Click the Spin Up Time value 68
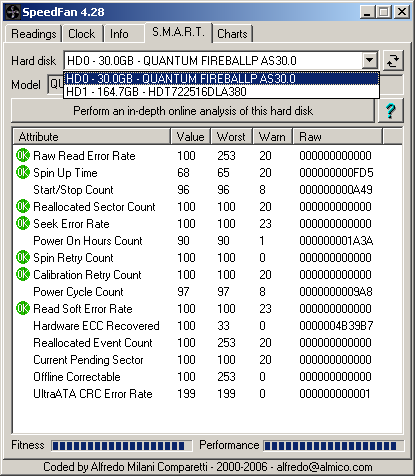 [183, 173]
